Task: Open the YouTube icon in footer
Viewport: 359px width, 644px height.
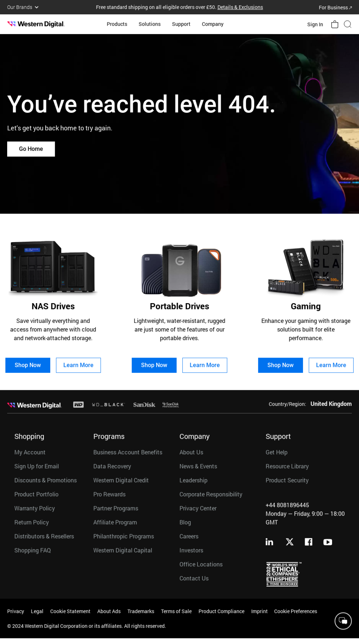Action: pyautogui.click(x=328, y=542)
